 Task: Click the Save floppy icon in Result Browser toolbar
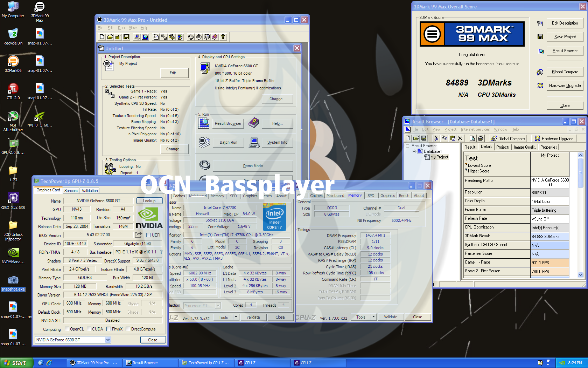pos(424,138)
